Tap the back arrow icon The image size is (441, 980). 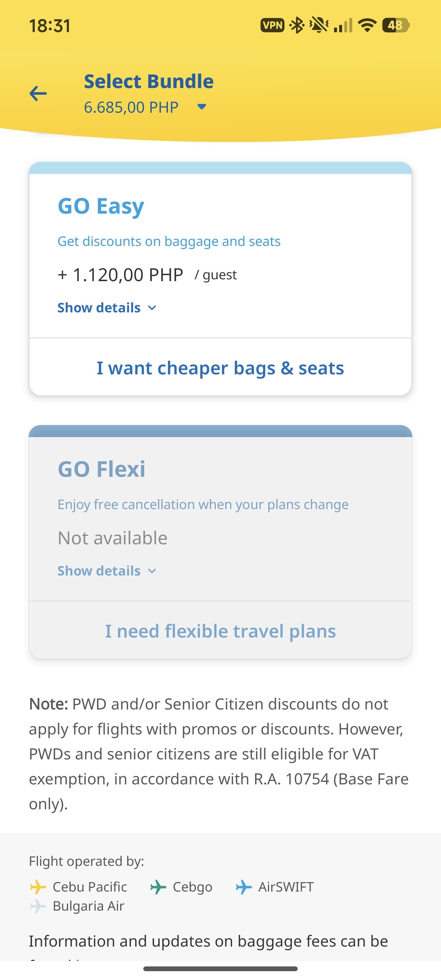click(x=38, y=93)
